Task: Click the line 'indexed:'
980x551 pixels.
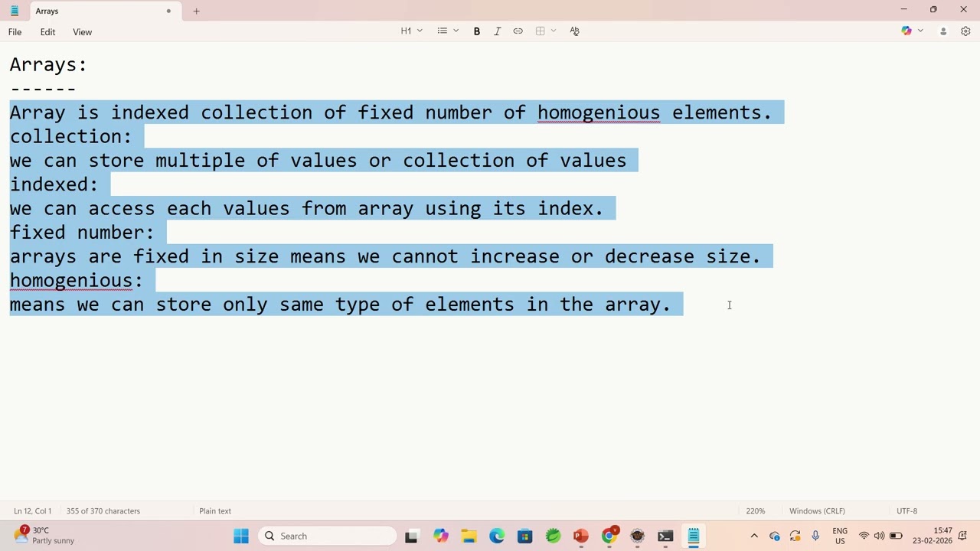Action: (54, 184)
